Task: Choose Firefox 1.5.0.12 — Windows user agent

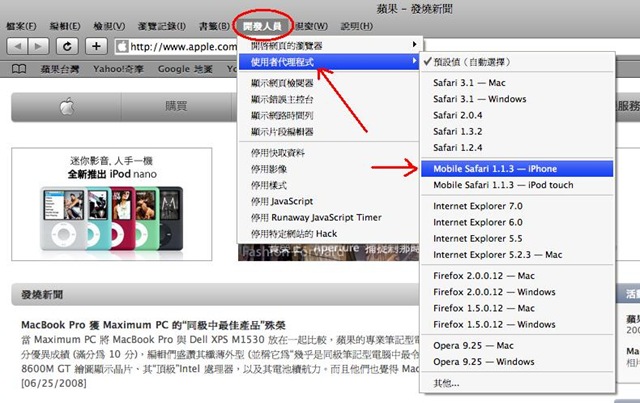Action: [517, 325]
